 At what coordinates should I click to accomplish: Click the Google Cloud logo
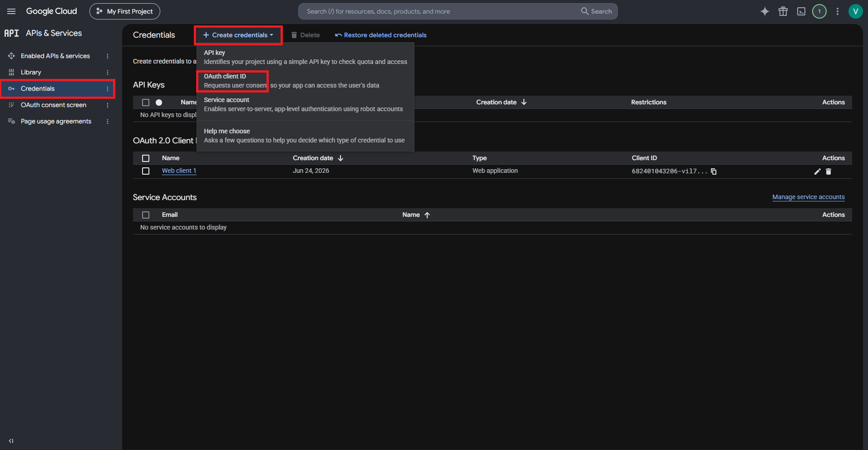(51, 11)
